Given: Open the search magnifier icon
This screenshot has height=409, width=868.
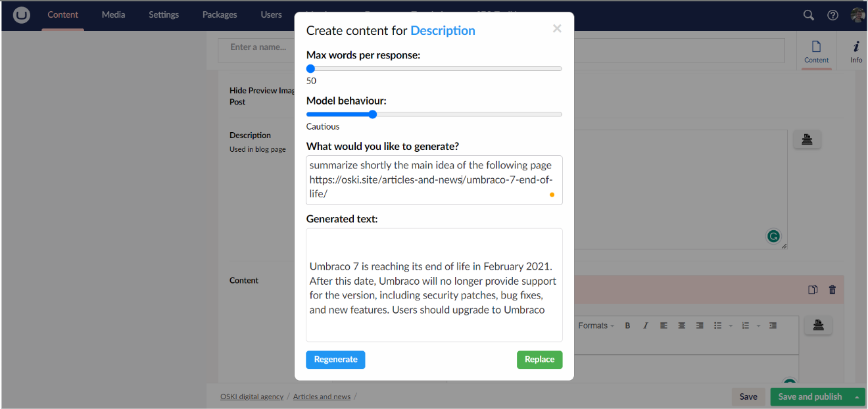Looking at the screenshot, I should [809, 15].
